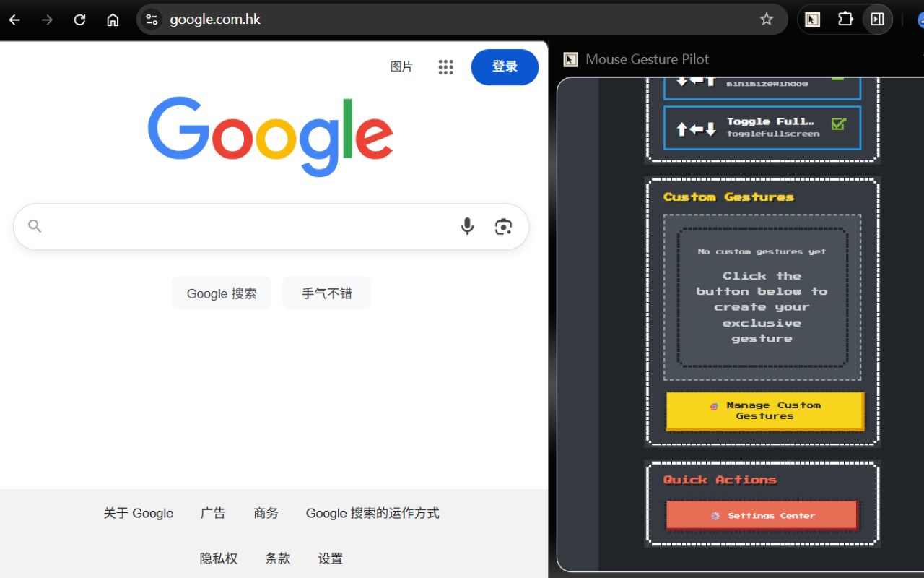The image size is (924, 578).
Task: Sign in with the 登录 button
Action: click(505, 67)
